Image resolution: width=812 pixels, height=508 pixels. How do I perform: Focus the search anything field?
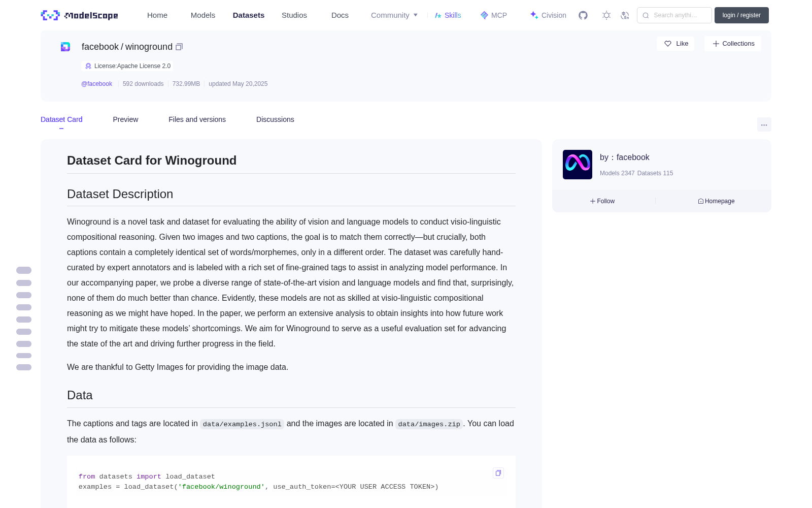pyautogui.click(x=674, y=15)
